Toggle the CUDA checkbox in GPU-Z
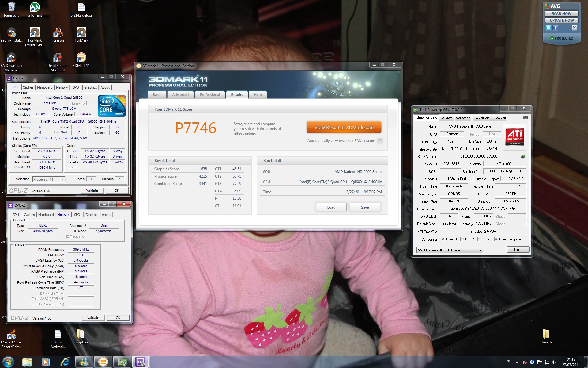The image size is (588, 368). [x=462, y=239]
